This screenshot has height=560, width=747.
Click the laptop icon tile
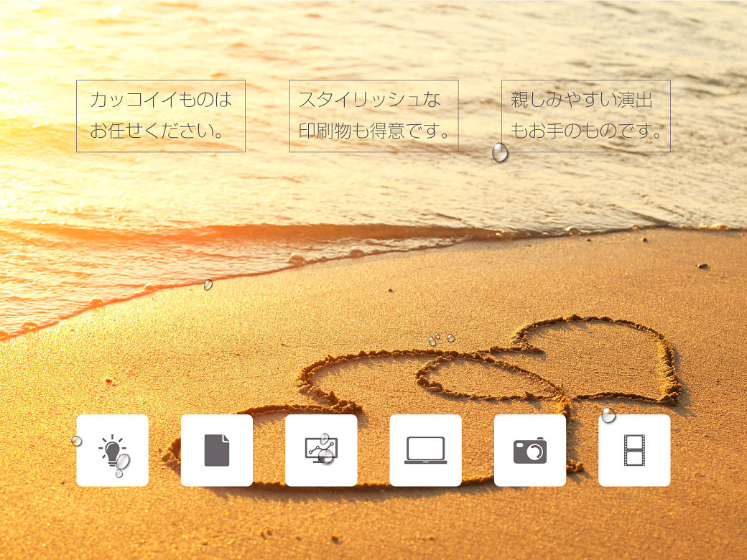425,450
